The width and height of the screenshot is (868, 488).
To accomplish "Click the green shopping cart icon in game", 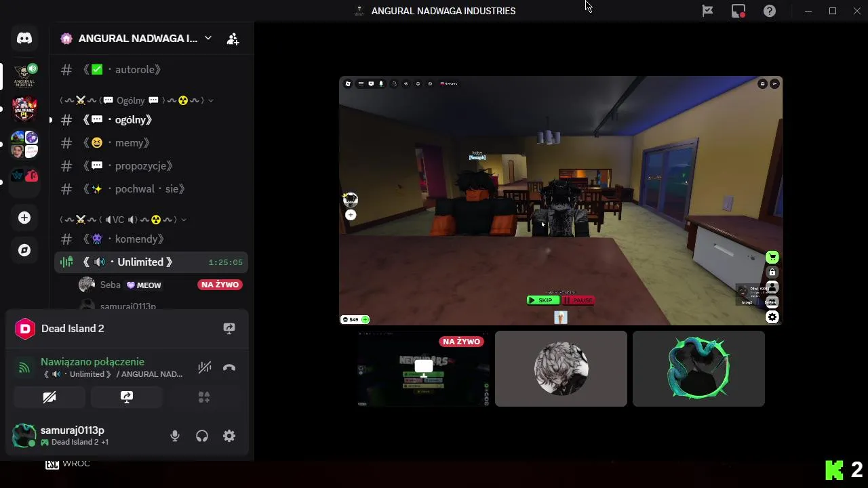I will click(x=772, y=257).
